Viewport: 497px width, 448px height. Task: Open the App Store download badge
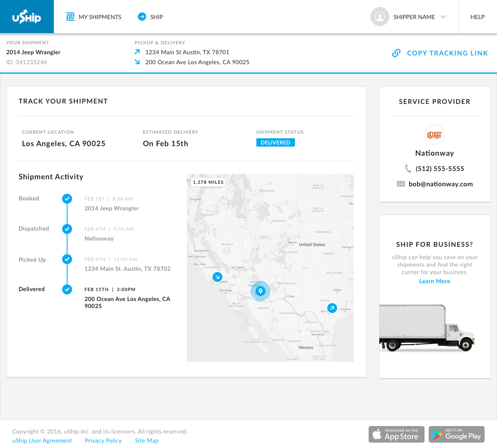[396, 434]
